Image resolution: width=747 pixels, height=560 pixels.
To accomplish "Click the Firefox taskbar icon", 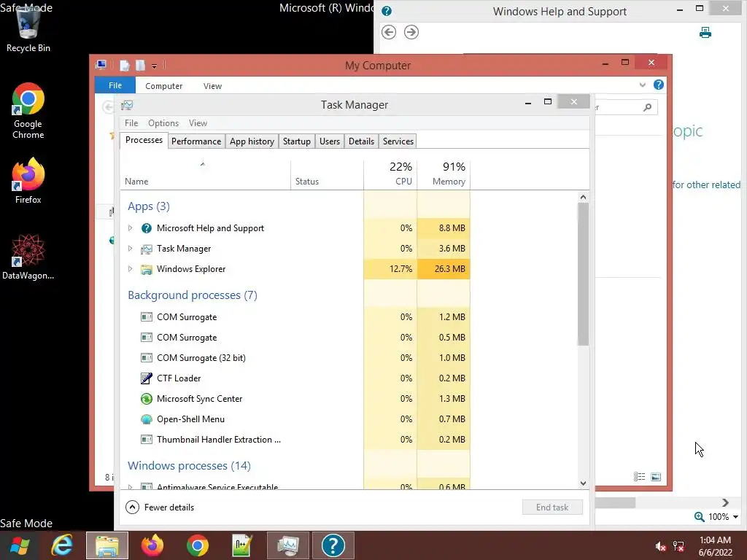I will (152, 545).
